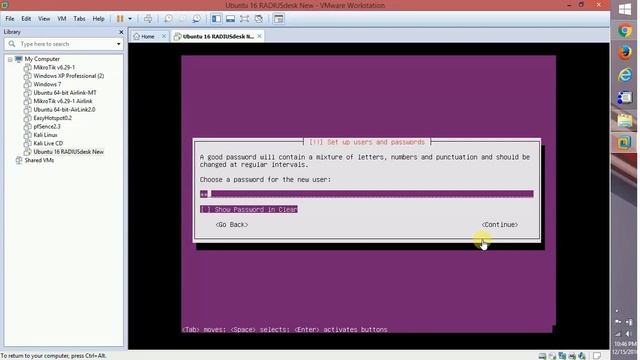Click the password input field in installer
Screen dimensions: 640x360
pos(367,194)
